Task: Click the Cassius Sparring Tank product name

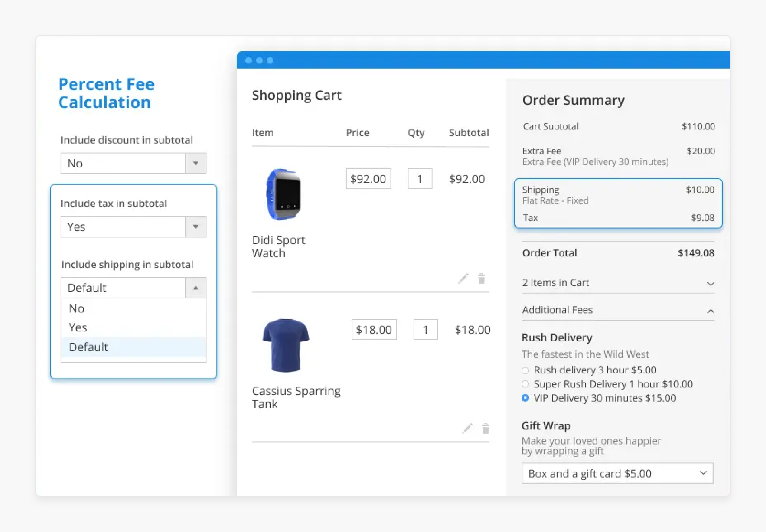Action: click(296, 398)
